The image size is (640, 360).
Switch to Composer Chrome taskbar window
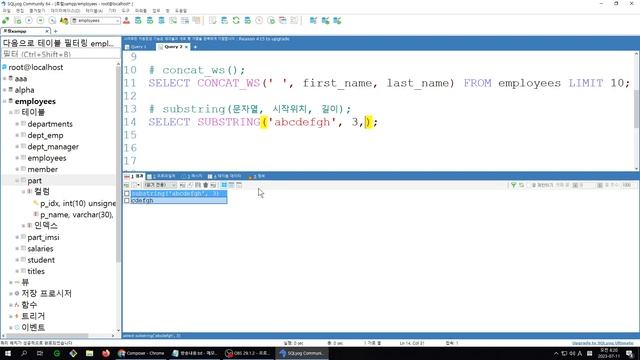141,353
